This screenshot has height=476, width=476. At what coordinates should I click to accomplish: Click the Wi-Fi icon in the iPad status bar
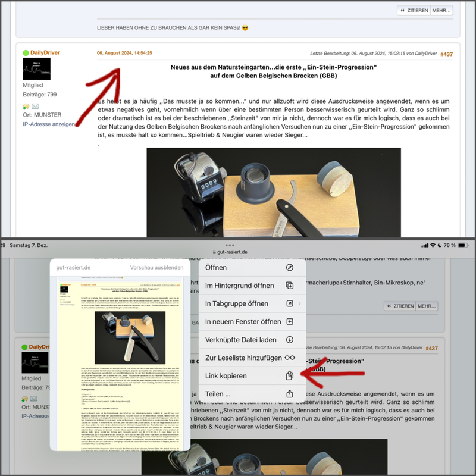click(x=433, y=245)
